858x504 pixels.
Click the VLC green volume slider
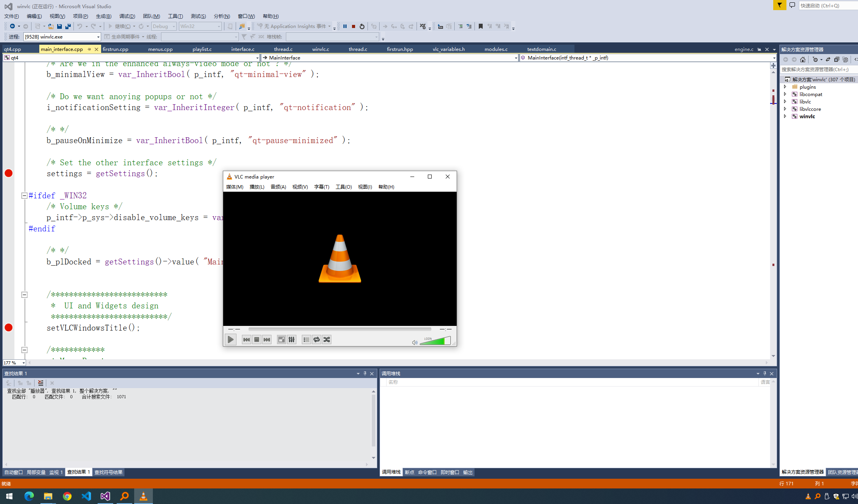click(435, 341)
